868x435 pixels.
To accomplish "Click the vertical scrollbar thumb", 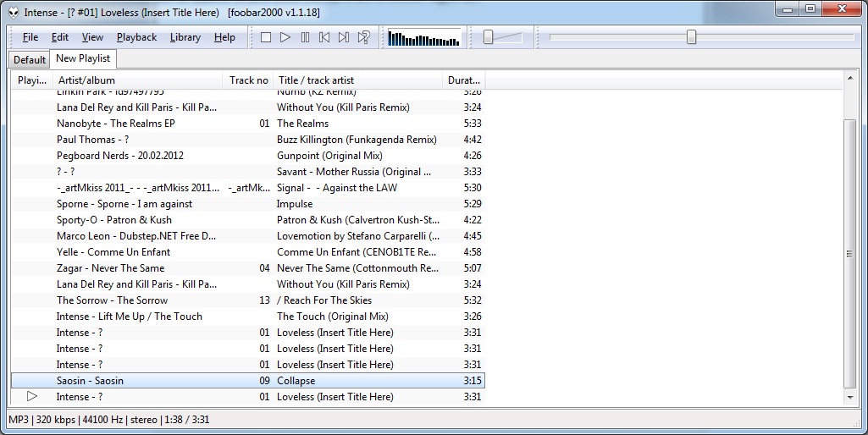I will (849, 254).
